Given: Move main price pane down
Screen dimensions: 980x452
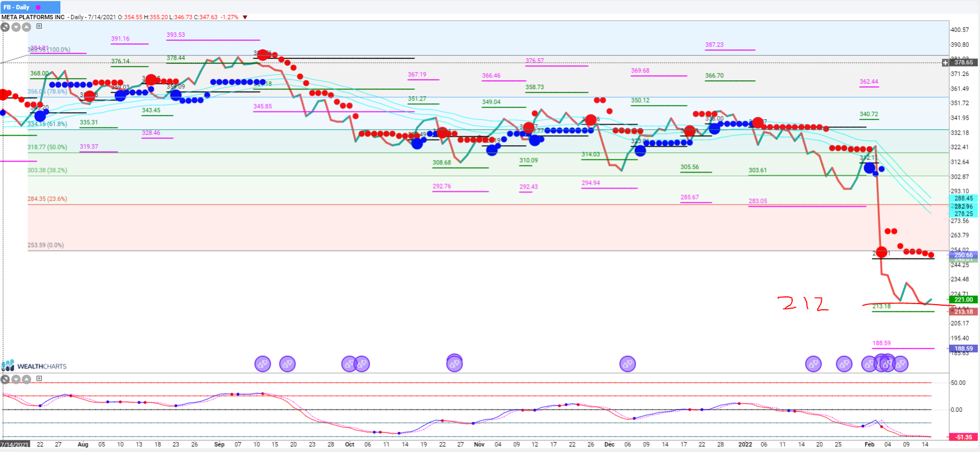Looking at the screenshot, I should pyautogui.click(x=16, y=27).
